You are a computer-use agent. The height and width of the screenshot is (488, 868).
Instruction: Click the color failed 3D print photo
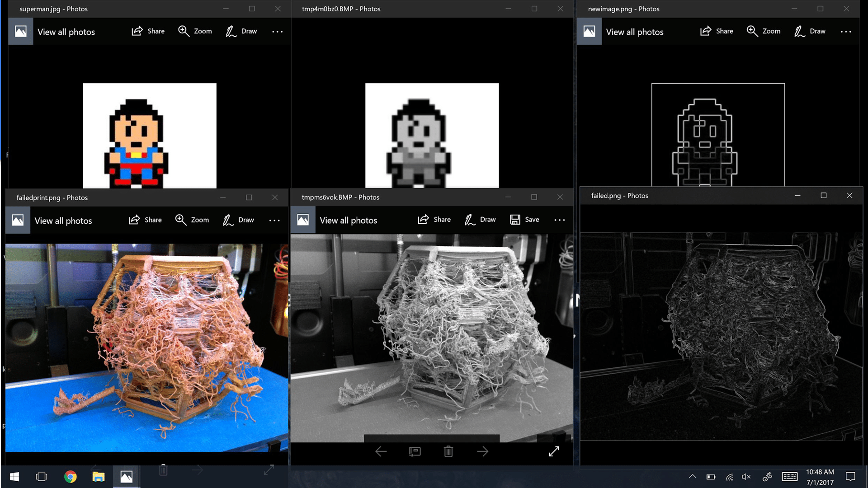point(146,347)
